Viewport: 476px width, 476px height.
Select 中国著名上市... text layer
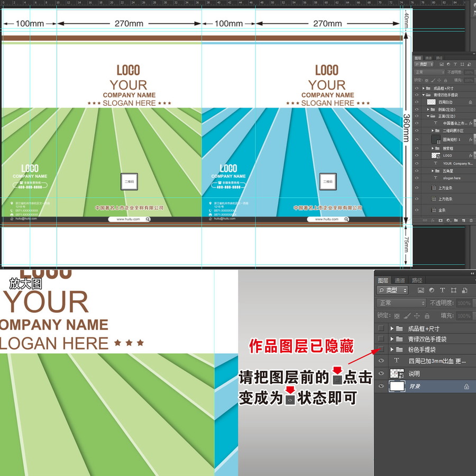(x=455, y=123)
